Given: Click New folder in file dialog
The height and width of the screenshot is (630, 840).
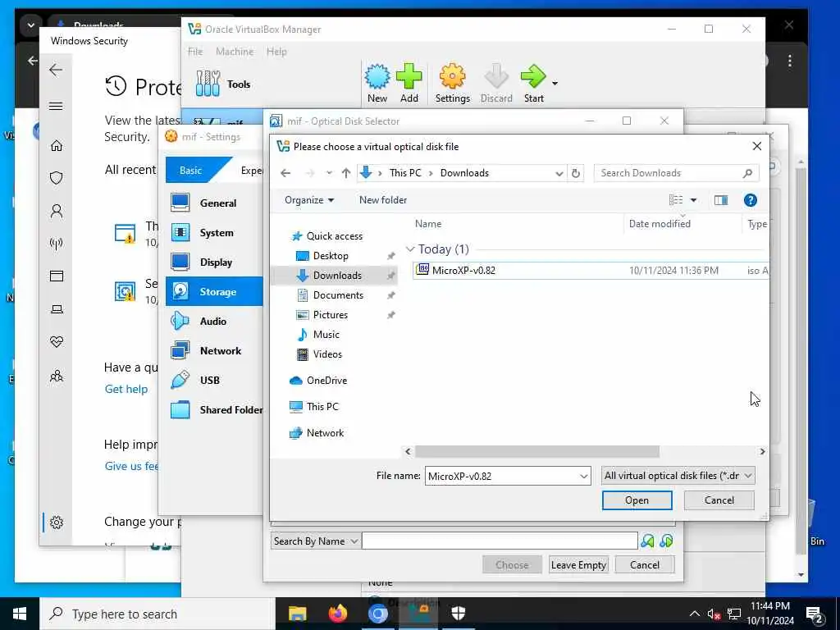Looking at the screenshot, I should click(x=383, y=200).
